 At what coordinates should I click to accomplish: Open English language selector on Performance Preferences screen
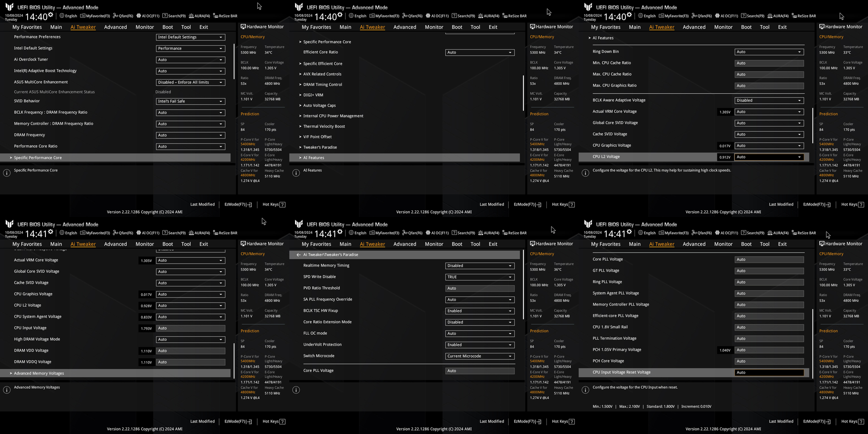coord(68,16)
